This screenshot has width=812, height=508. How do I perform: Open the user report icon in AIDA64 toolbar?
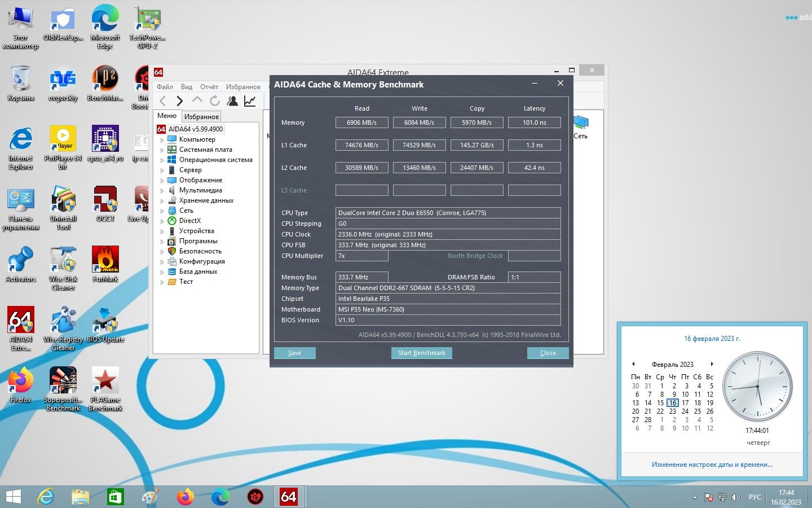point(232,101)
